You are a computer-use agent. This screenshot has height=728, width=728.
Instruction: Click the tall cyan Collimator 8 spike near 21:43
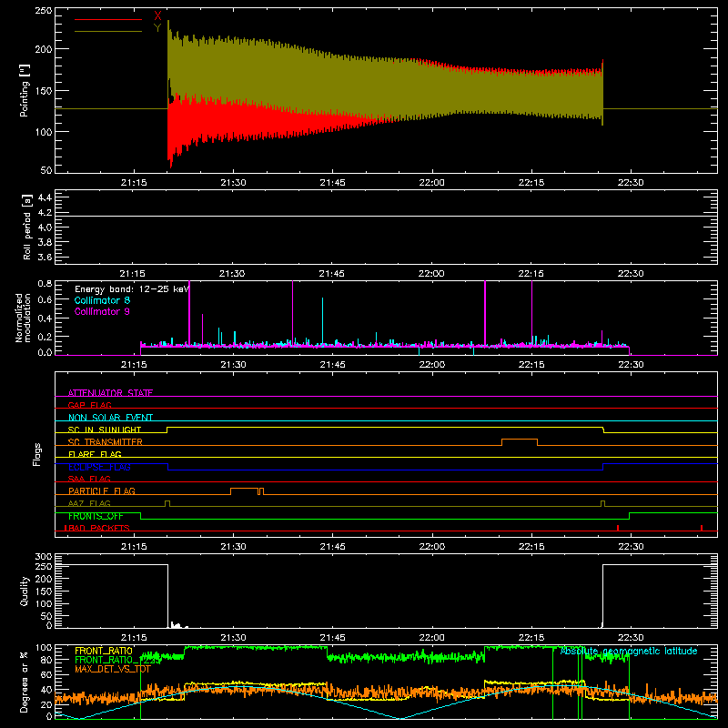pyautogui.click(x=323, y=320)
